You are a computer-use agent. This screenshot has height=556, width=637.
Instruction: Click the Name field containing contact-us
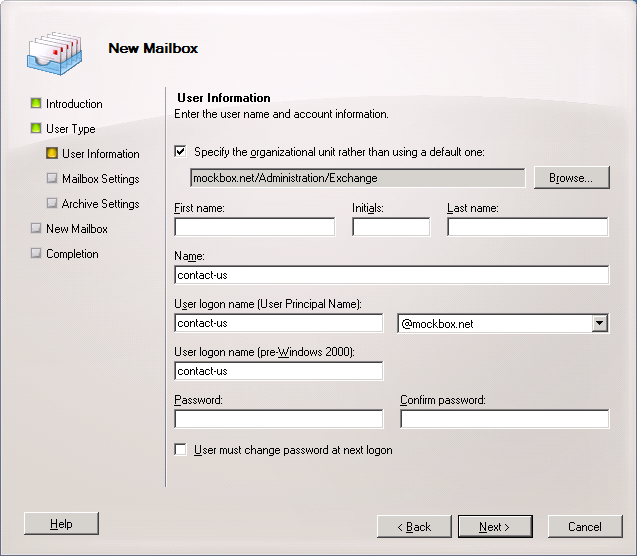pos(392,275)
